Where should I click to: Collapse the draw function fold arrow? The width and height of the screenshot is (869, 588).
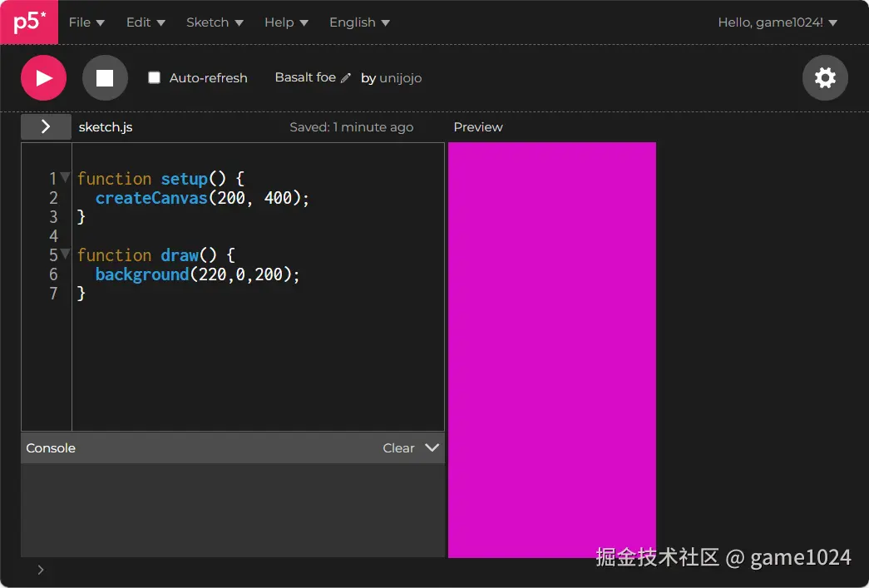pos(66,254)
